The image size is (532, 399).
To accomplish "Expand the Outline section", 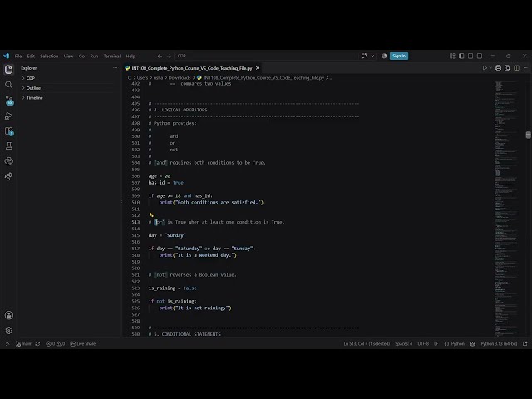I will point(68,88).
